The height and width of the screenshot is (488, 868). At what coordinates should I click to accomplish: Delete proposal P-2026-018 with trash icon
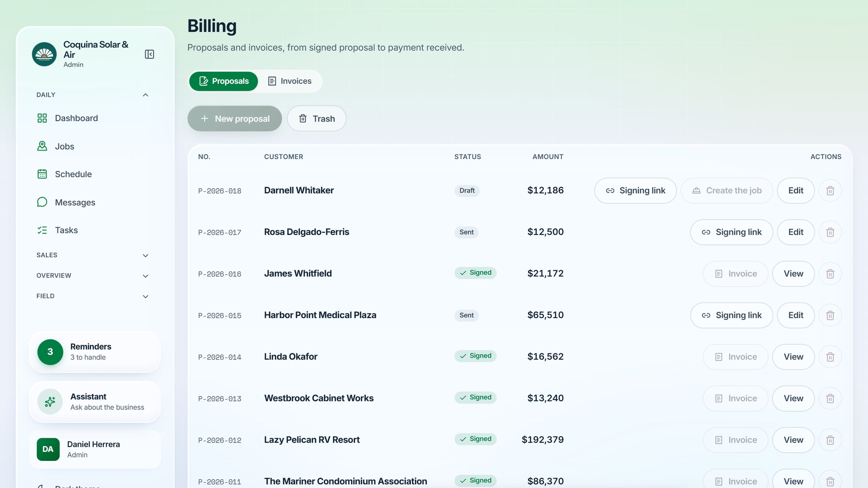pyautogui.click(x=830, y=191)
